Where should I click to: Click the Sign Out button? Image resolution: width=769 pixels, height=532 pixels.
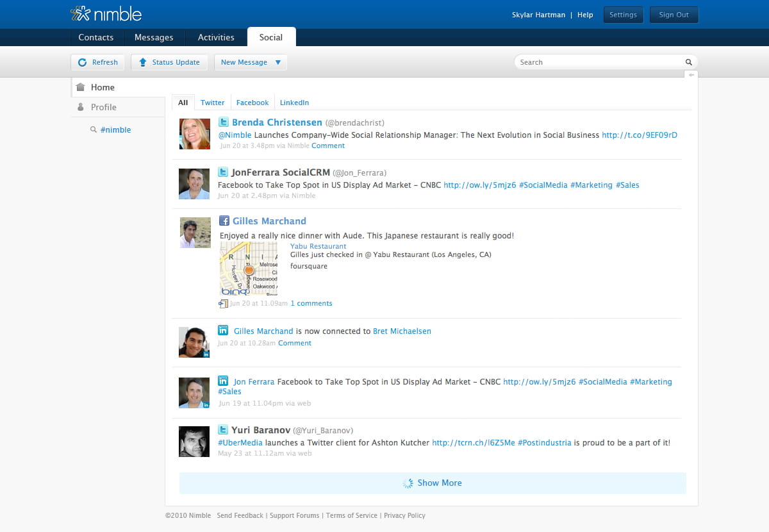(674, 15)
